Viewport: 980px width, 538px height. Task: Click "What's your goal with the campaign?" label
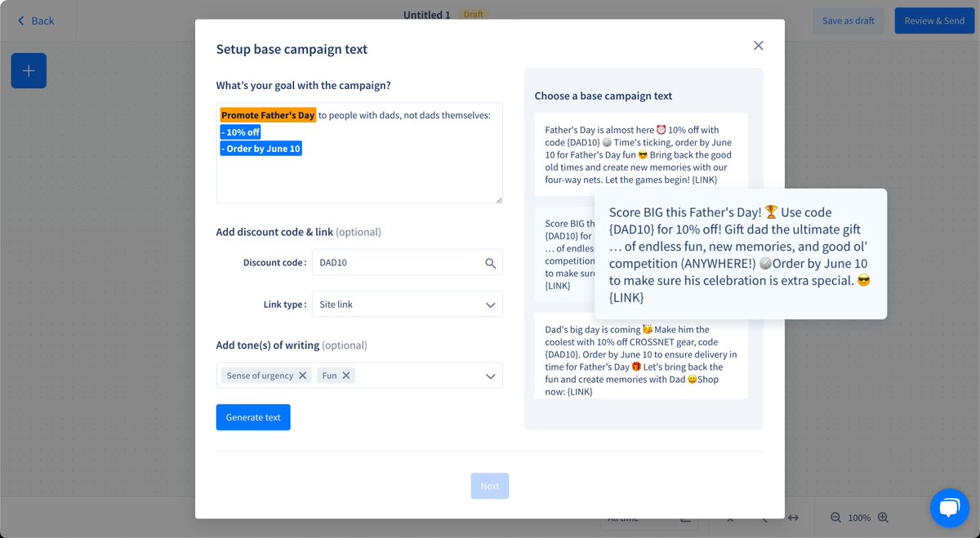coord(303,85)
